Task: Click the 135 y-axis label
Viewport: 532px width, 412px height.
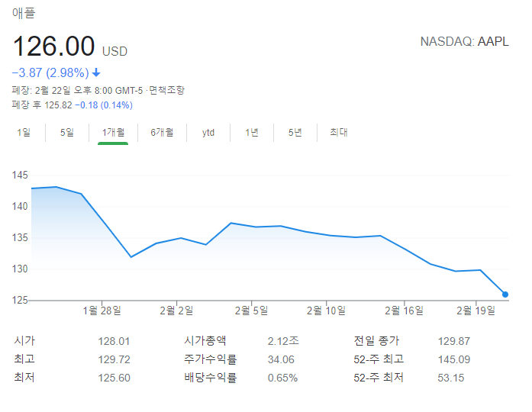Action: click(20, 237)
